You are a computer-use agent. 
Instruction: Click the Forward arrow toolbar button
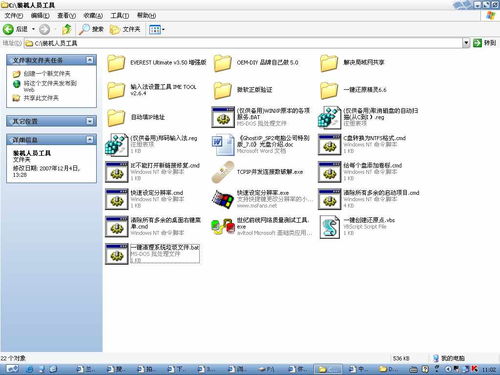44,29
